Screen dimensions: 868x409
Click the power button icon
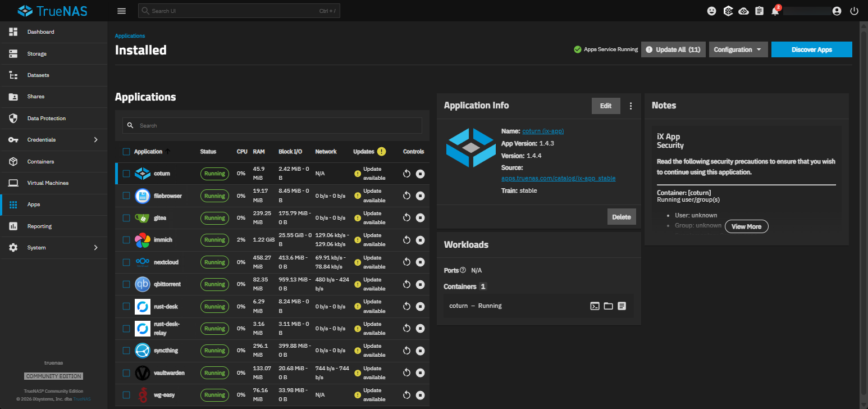(x=855, y=11)
